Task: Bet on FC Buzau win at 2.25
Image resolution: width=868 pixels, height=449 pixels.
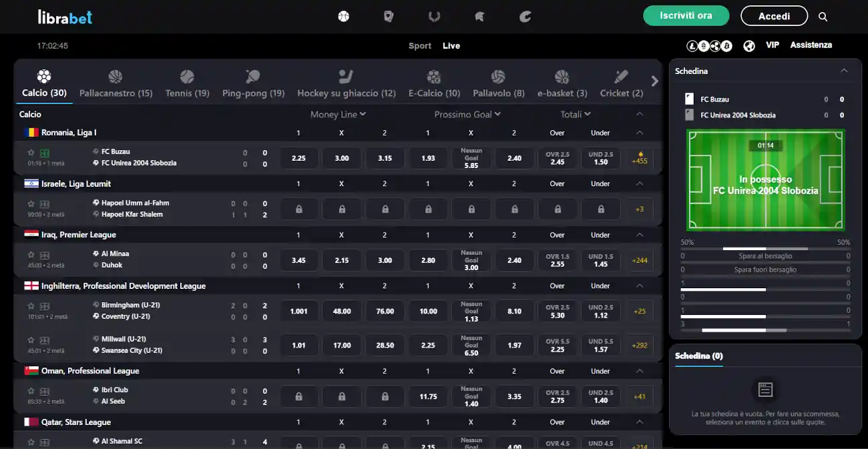Action: 298,158
